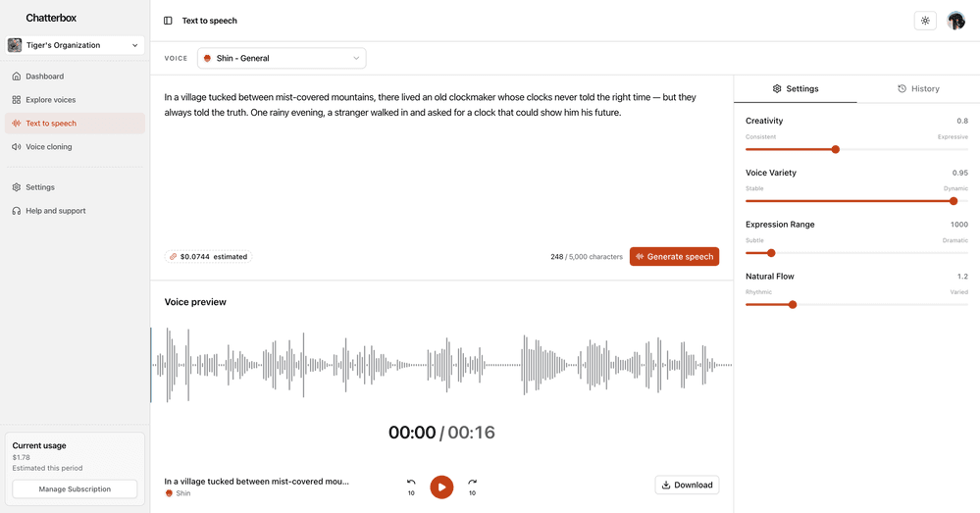Switch to the History tab
This screenshot has height=513, width=980.
coord(918,88)
